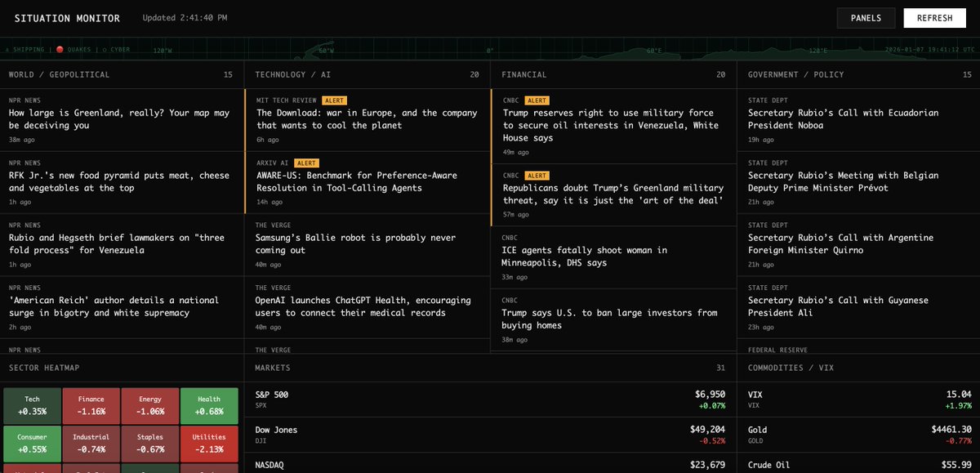Click ALERT badge on Venezuela oil story
Image resolution: width=980 pixels, height=473 pixels.
537,100
